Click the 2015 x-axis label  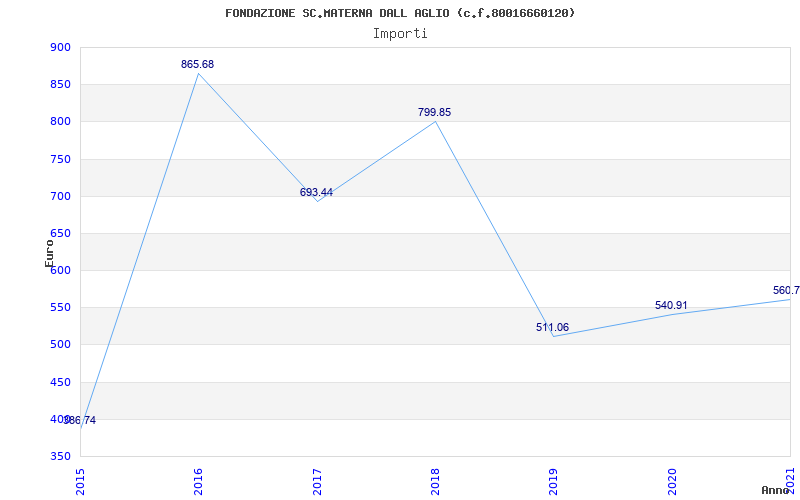coord(80,481)
